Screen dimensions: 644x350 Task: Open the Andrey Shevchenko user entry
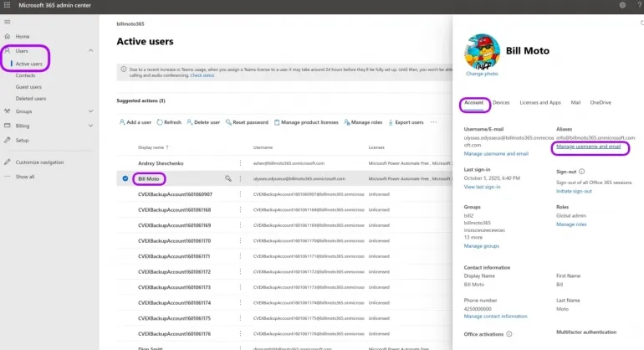161,163
